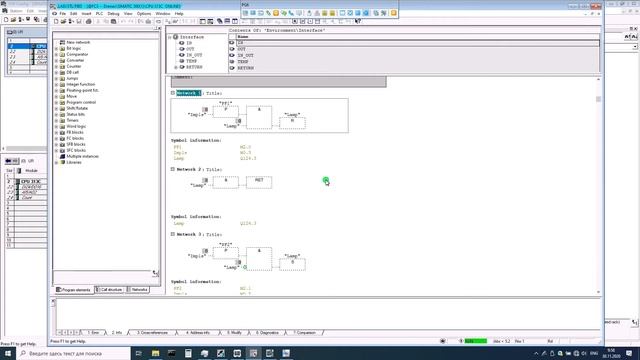Open the 6: Diagnostics output tab

267,333
